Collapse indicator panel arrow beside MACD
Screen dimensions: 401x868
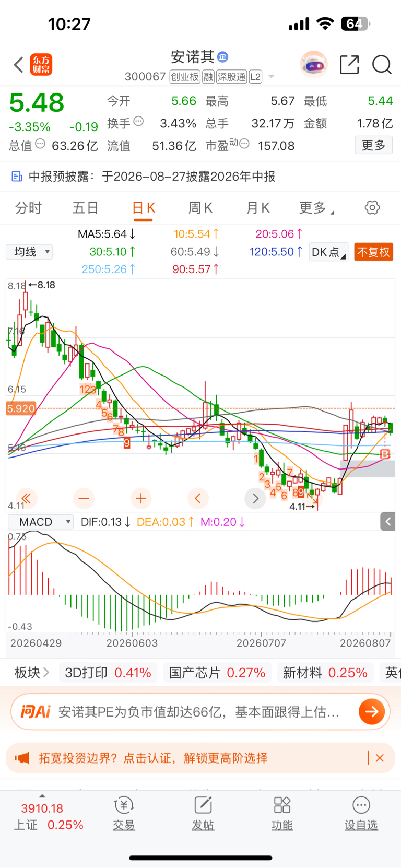[x=387, y=521]
